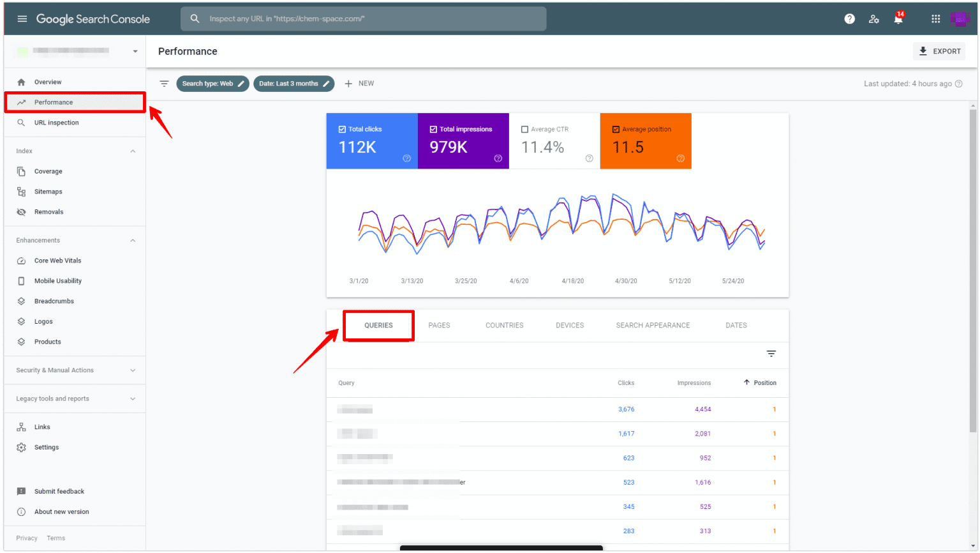Check the Average CTR checkbox
The height and width of the screenshot is (553, 980).
click(524, 129)
